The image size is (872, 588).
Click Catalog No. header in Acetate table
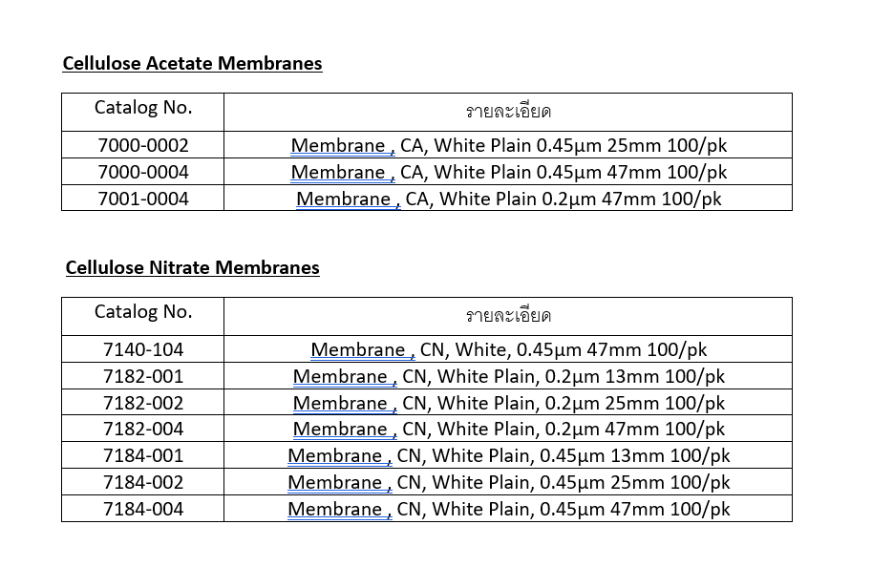(x=143, y=108)
